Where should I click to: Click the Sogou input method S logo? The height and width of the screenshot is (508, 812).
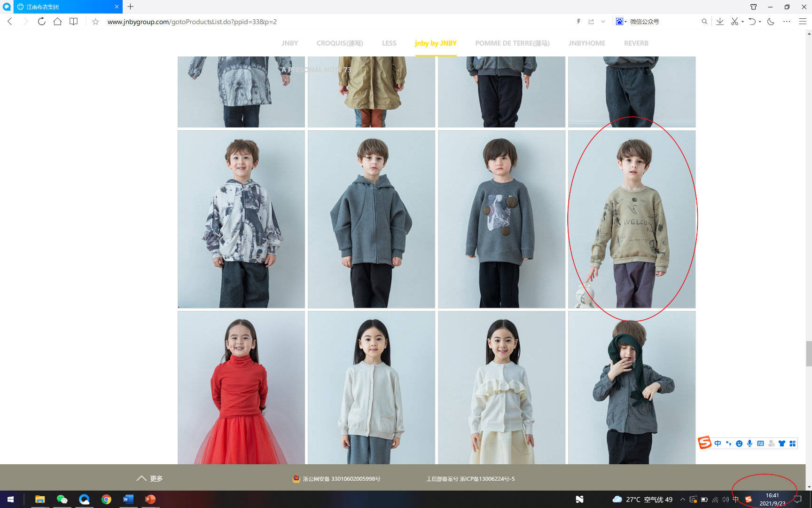(x=704, y=443)
